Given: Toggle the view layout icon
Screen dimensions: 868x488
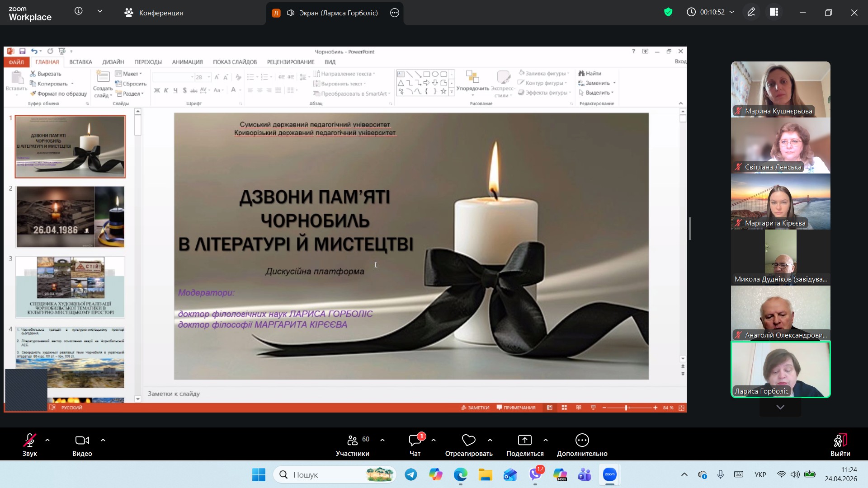Looking at the screenshot, I should tap(774, 12).
